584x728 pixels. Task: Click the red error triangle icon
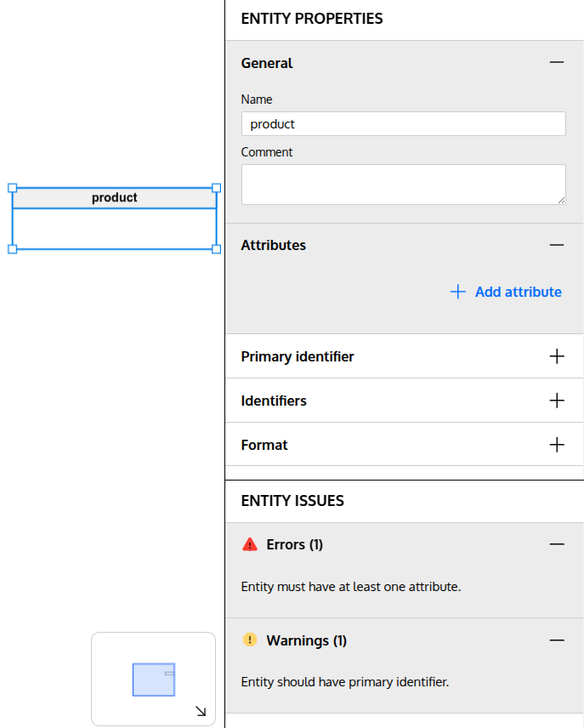(249, 544)
